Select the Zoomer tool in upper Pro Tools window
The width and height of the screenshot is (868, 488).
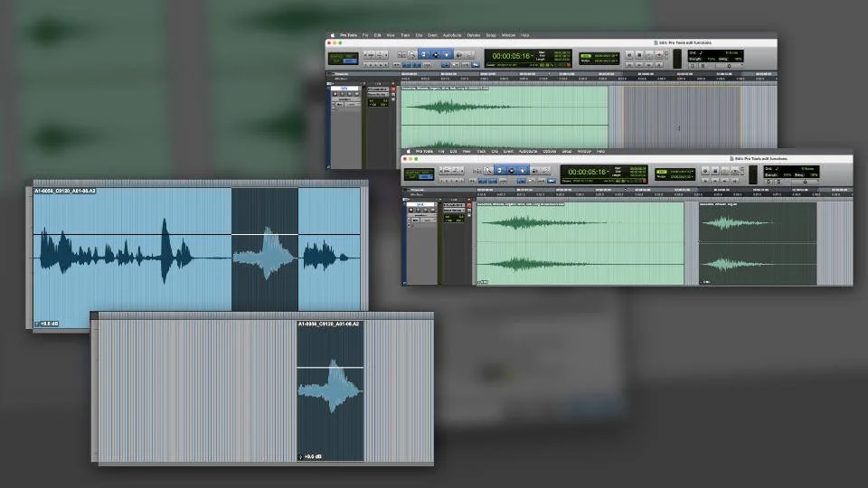pos(412,55)
